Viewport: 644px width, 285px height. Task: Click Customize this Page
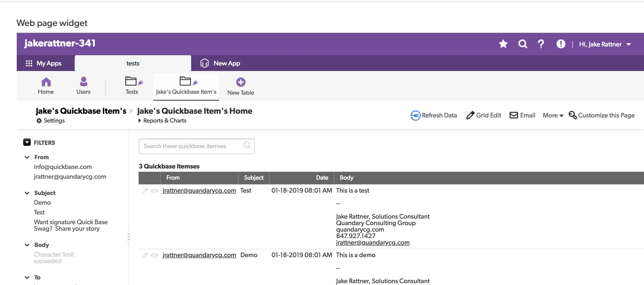(x=601, y=115)
